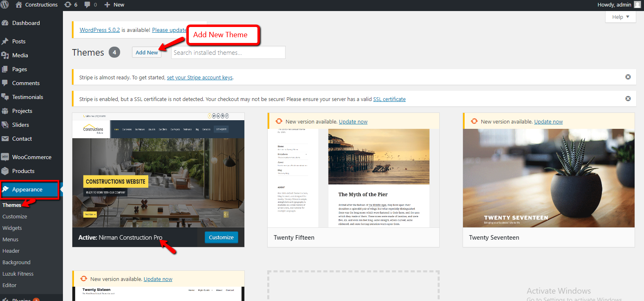Click the Appearance paintbrush icon
Screen dimensions: 644x301
point(5,189)
